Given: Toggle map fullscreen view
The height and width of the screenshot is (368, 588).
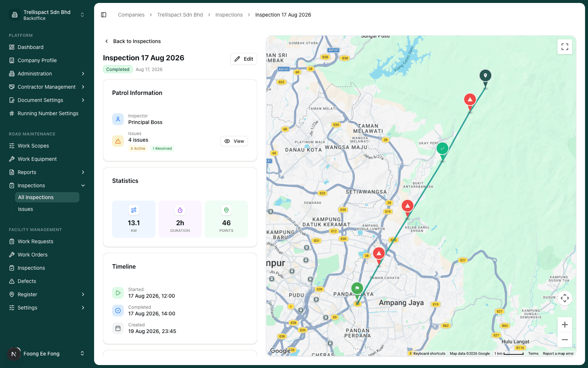Looking at the screenshot, I should 565,47.
